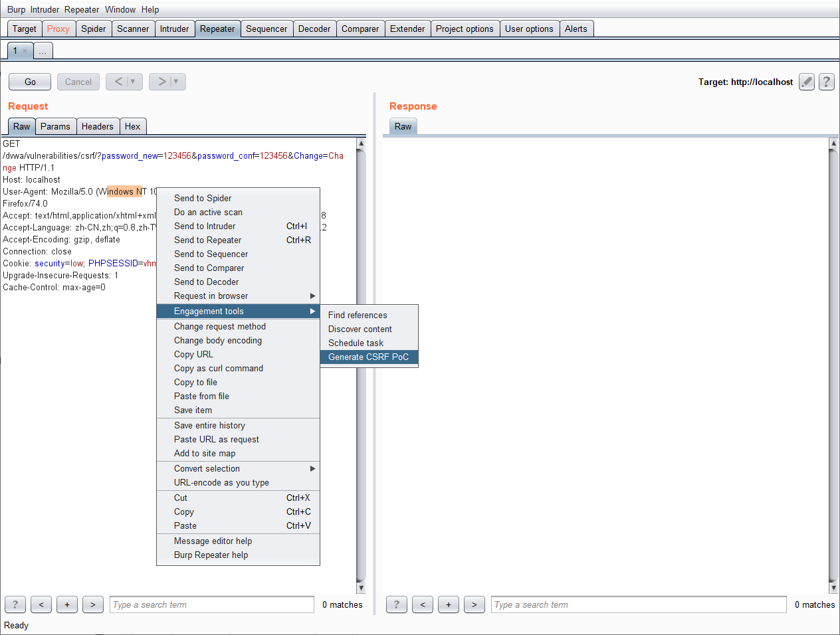Choose Generate CSRF PoC
Viewport: 840px width, 635px height.
point(369,357)
